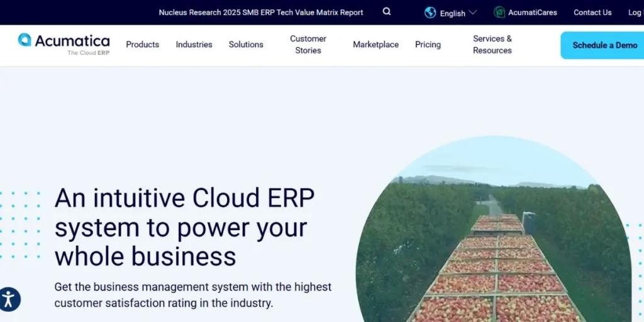Image resolution: width=644 pixels, height=322 pixels.
Task: Open the Products menu
Action: coord(142,45)
